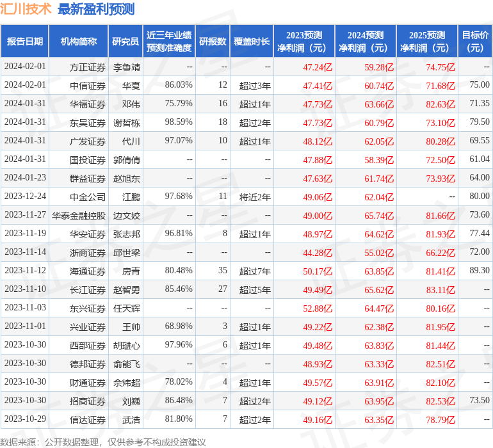The height and width of the screenshot is (448, 493).
Task: Click the 44.28亿 2023 profit value
Action: (x=318, y=252)
